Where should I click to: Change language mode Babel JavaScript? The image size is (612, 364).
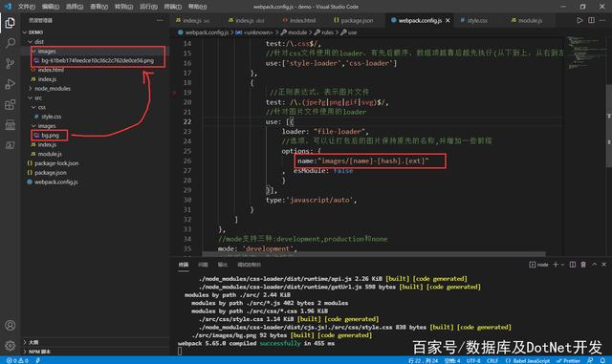click(527, 360)
